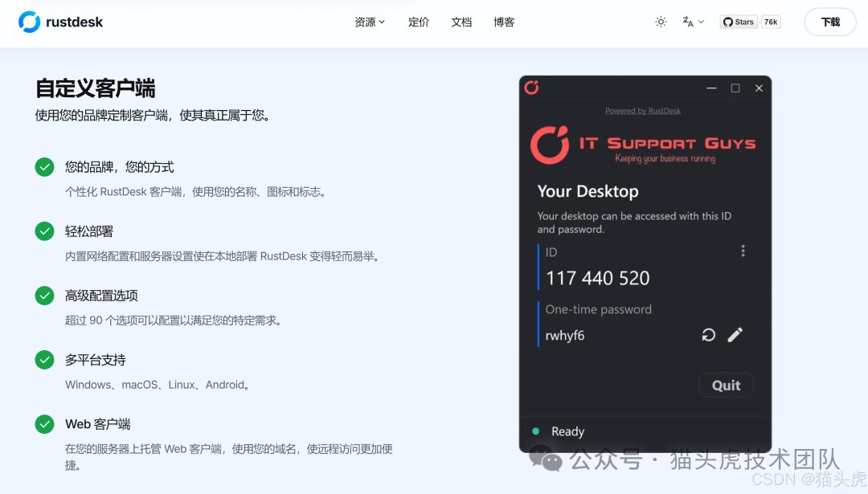Click the 高级配置选项 title
868x494 pixels.
point(101,296)
